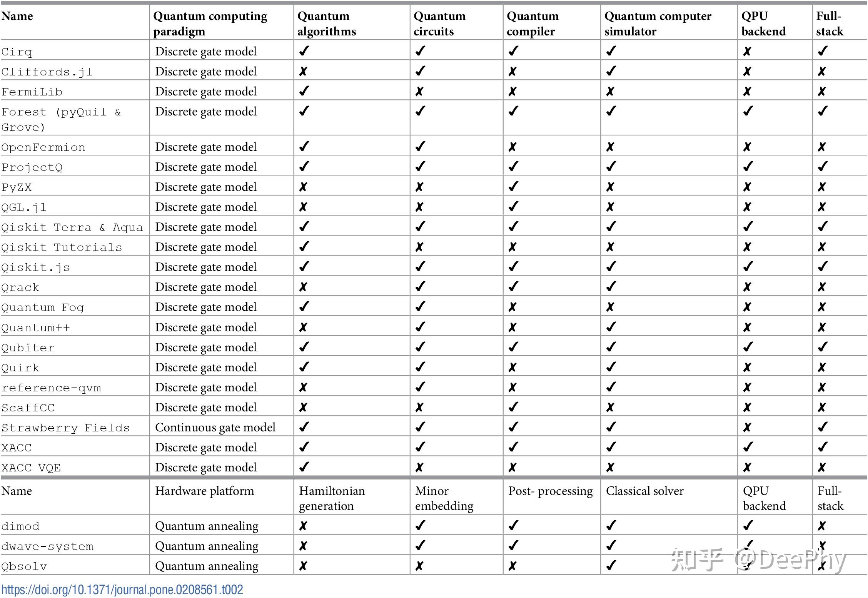868x598 pixels.
Task: Click the Forest (pyQuil & Grove) name cell
Action: click(61, 119)
